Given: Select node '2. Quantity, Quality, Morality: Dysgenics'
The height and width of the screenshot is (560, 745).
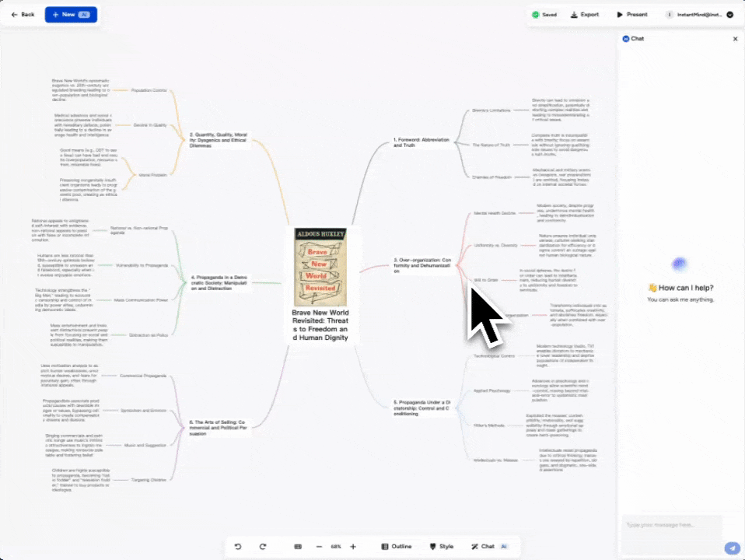Looking at the screenshot, I should click(x=218, y=140).
